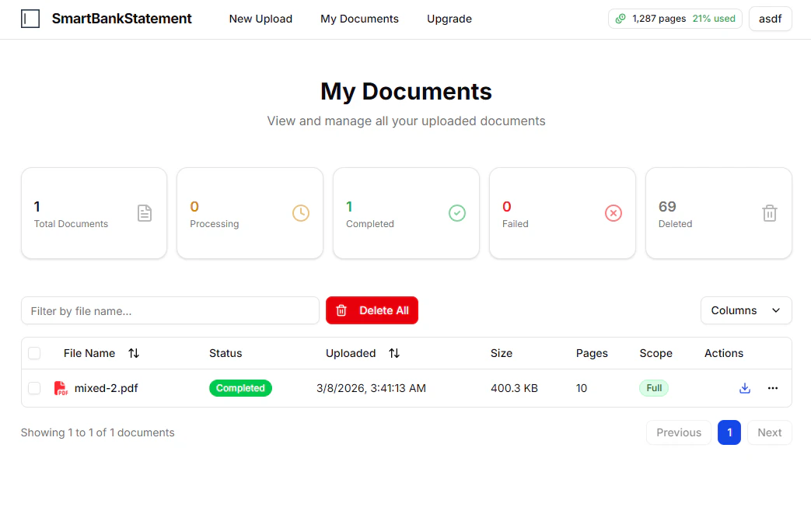Click the red X icon on Failed card
The image size is (811, 532).
click(613, 213)
